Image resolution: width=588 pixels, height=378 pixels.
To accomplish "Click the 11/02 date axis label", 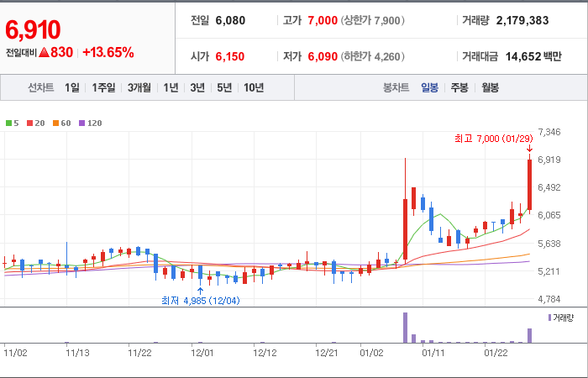I will [16, 354].
